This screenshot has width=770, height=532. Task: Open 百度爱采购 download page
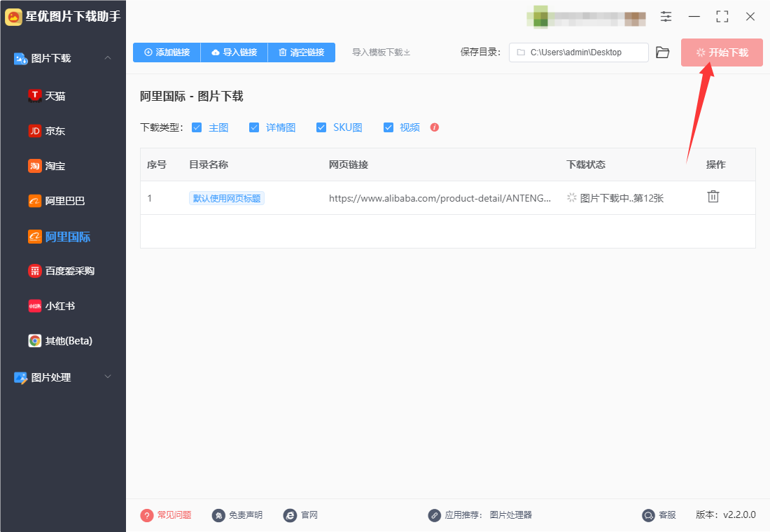(62, 271)
